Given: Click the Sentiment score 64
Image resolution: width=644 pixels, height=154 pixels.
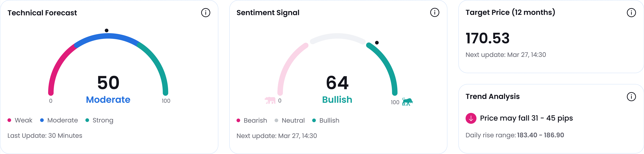Looking at the screenshot, I should [337, 83].
